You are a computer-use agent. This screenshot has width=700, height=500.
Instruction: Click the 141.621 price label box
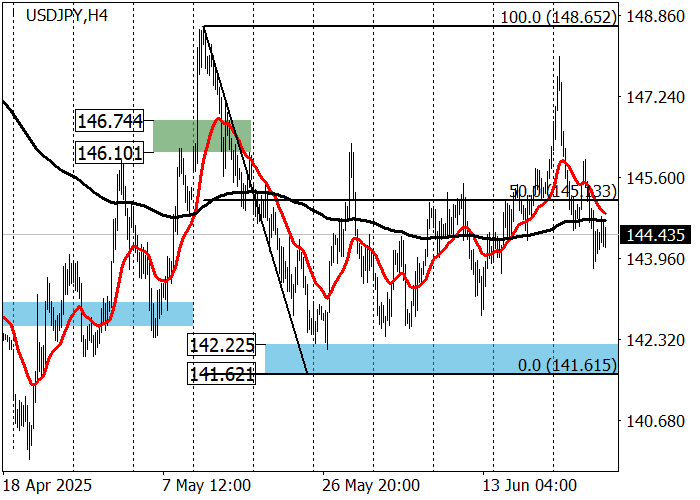point(222,374)
